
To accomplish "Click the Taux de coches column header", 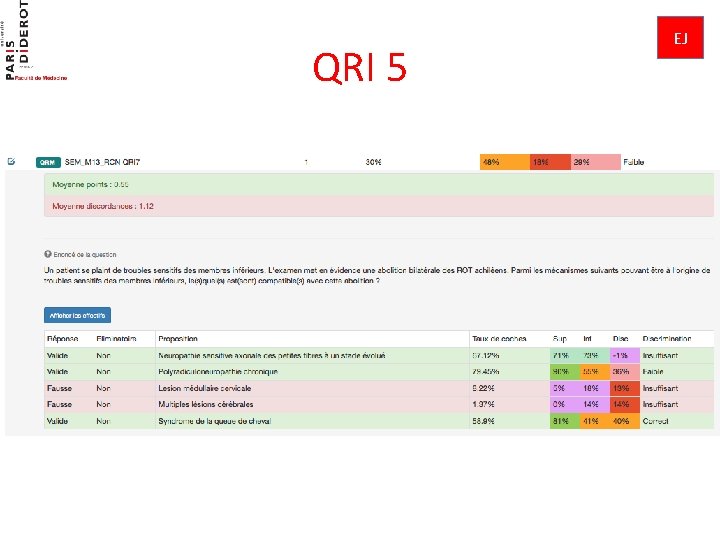I will coord(499,339).
